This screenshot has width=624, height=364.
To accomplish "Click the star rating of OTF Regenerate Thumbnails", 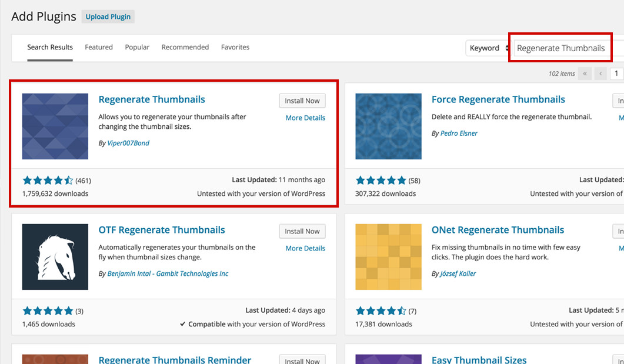I will [48, 311].
